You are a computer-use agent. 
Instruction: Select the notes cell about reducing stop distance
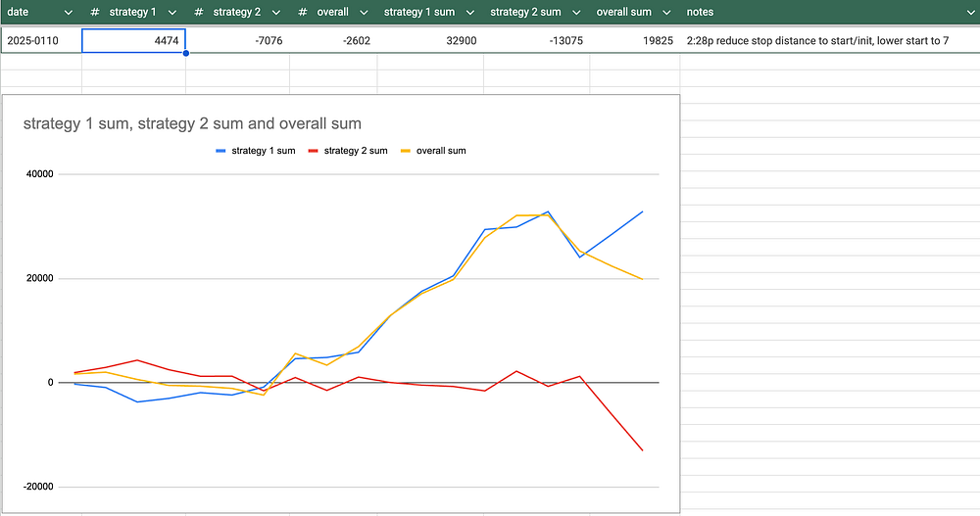click(x=829, y=40)
